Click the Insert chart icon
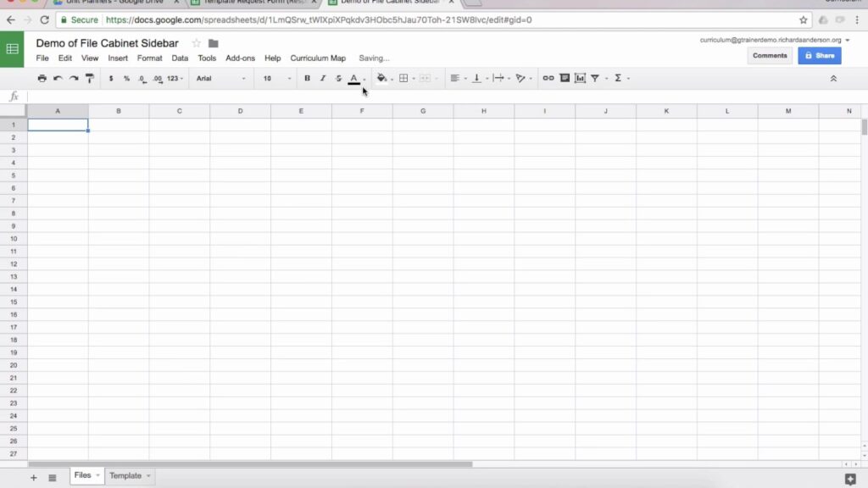This screenshot has height=488, width=868. point(580,78)
